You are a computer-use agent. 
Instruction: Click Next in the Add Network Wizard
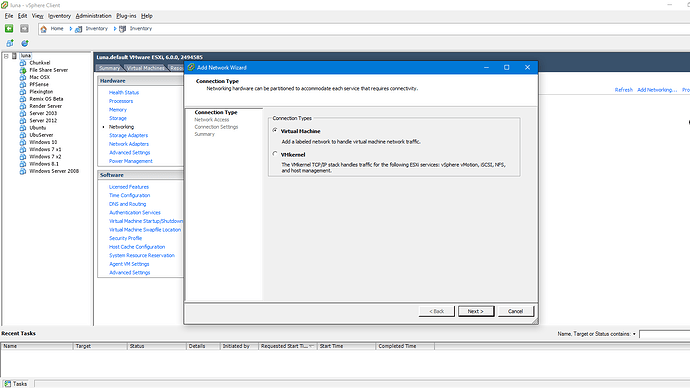476,311
